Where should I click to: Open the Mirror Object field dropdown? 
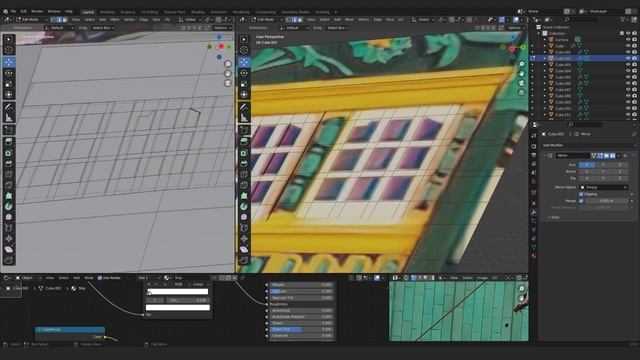[604, 187]
